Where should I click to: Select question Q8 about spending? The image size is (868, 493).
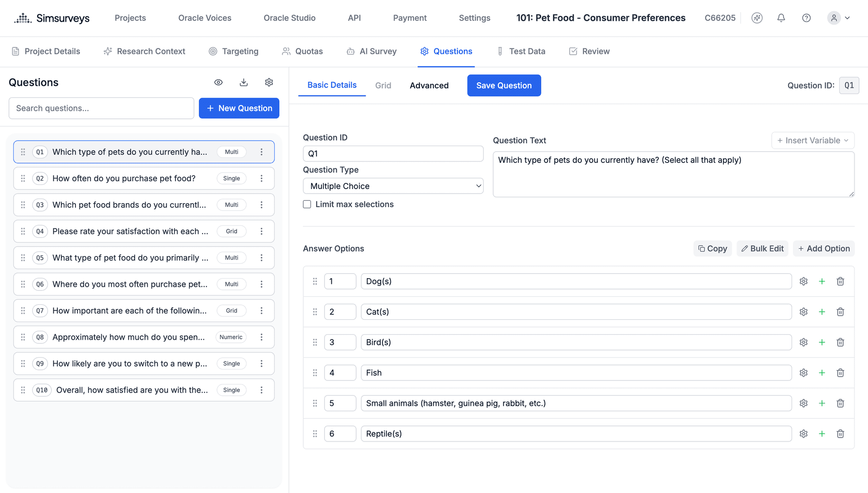coord(128,337)
